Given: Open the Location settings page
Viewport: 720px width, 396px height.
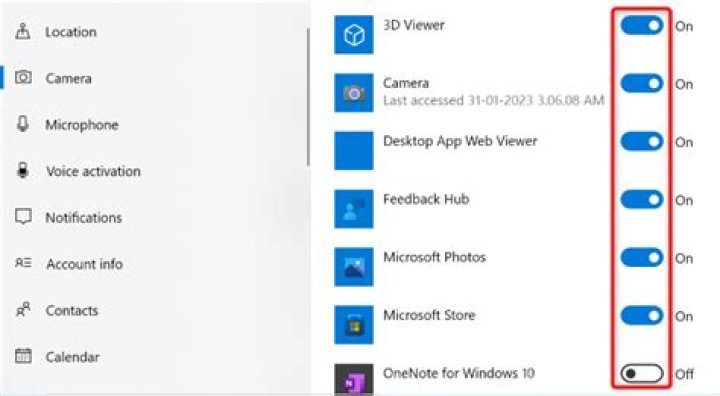Looking at the screenshot, I should pyautogui.click(x=71, y=32).
